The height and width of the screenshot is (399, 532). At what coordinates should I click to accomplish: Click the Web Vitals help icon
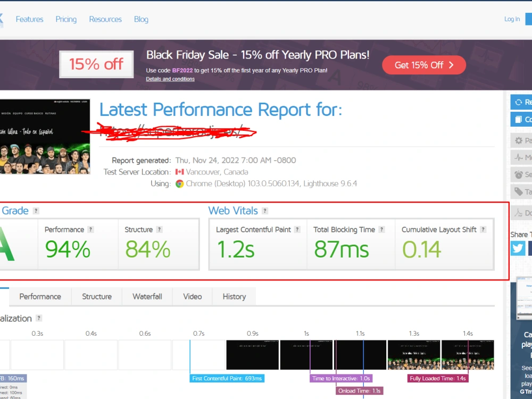(265, 211)
